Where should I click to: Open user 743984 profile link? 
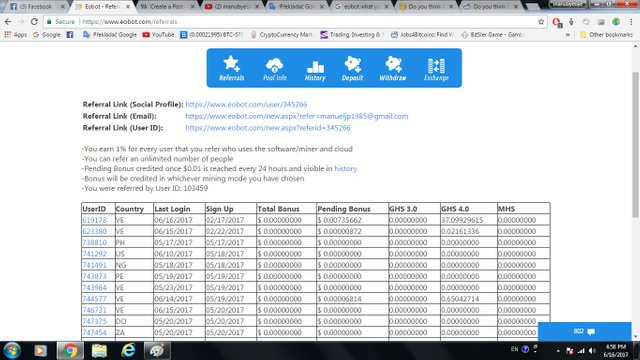[94, 287]
